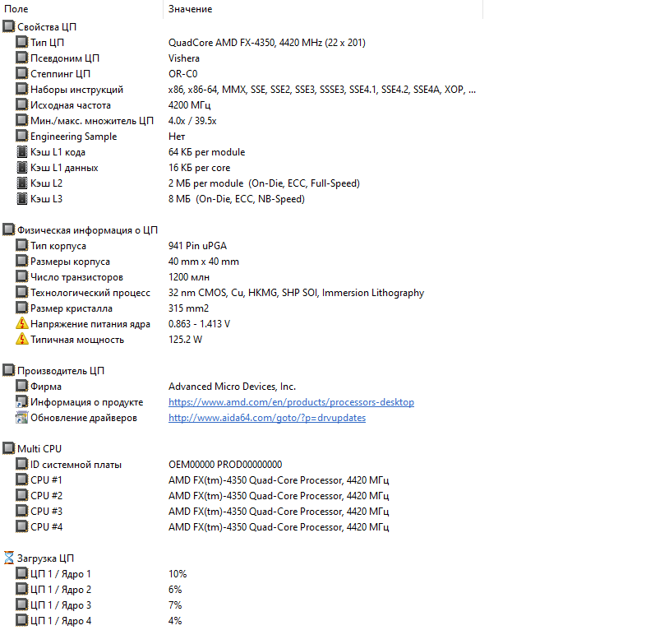The height and width of the screenshot is (644, 646).
Task: Select the 1200 млн value
Action: [x=189, y=277]
